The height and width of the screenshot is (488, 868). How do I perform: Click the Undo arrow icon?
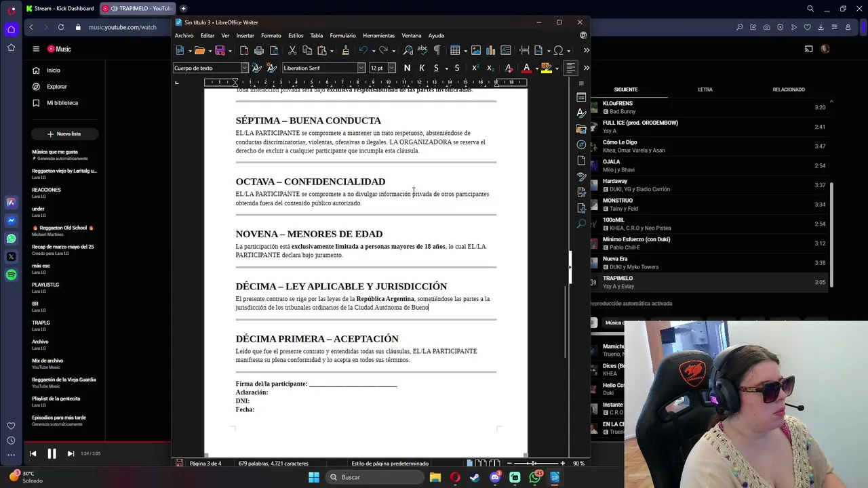363,50
